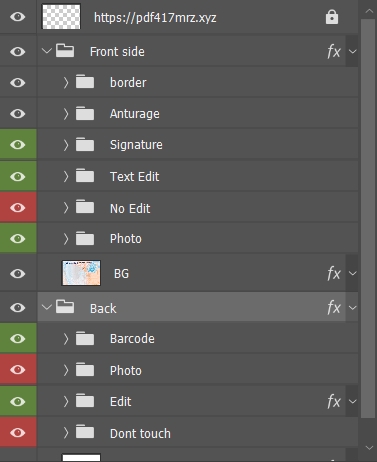The width and height of the screenshot is (377, 462).
Task: Expand the Anturage group
Action: coord(66,114)
